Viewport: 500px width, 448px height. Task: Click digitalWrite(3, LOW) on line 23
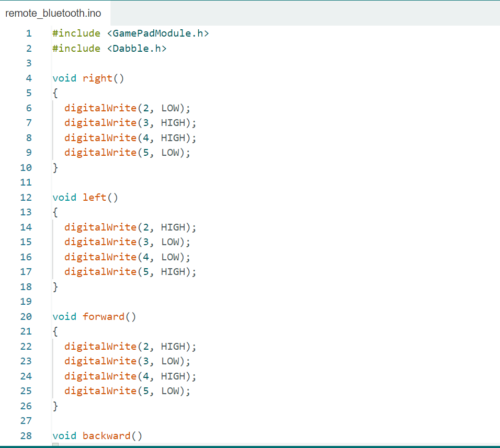tap(127, 361)
